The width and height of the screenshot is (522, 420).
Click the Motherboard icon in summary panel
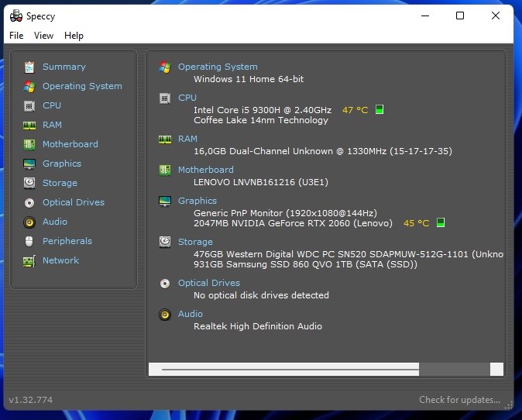(165, 170)
